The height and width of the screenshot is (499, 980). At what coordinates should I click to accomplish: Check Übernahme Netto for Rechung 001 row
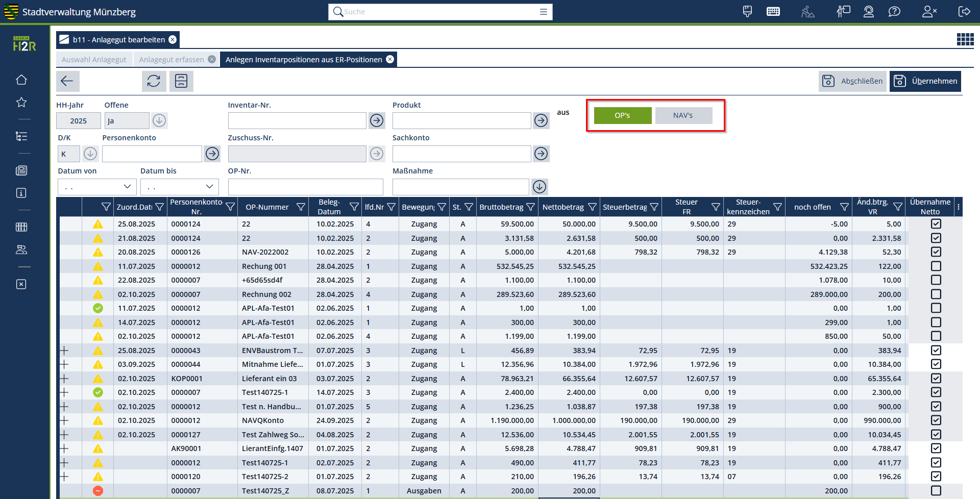pyautogui.click(x=936, y=266)
